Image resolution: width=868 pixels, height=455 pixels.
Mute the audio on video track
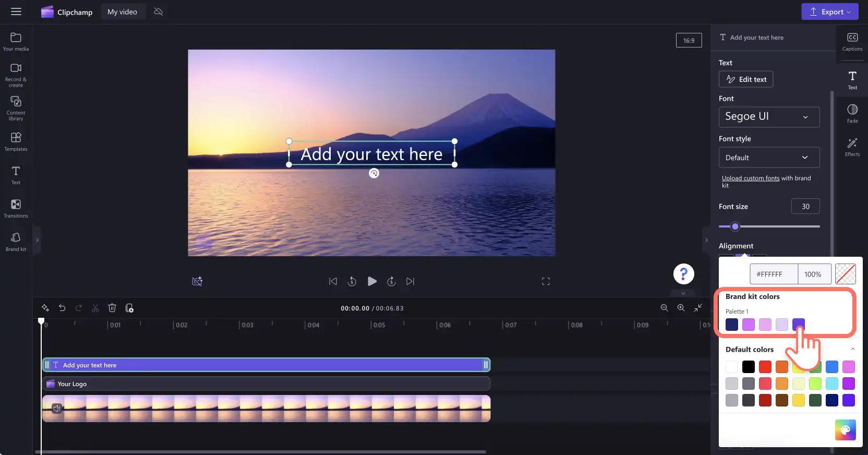[57, 408]
